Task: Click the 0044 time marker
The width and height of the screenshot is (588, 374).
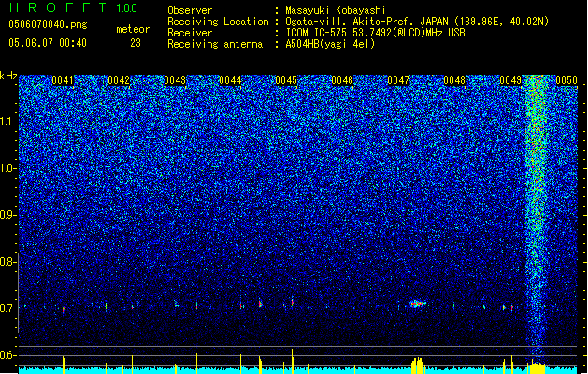Action: click(230, 80)
